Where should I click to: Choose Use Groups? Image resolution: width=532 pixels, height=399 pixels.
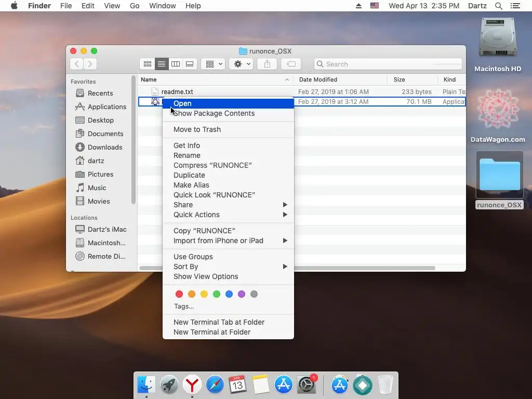229,257
